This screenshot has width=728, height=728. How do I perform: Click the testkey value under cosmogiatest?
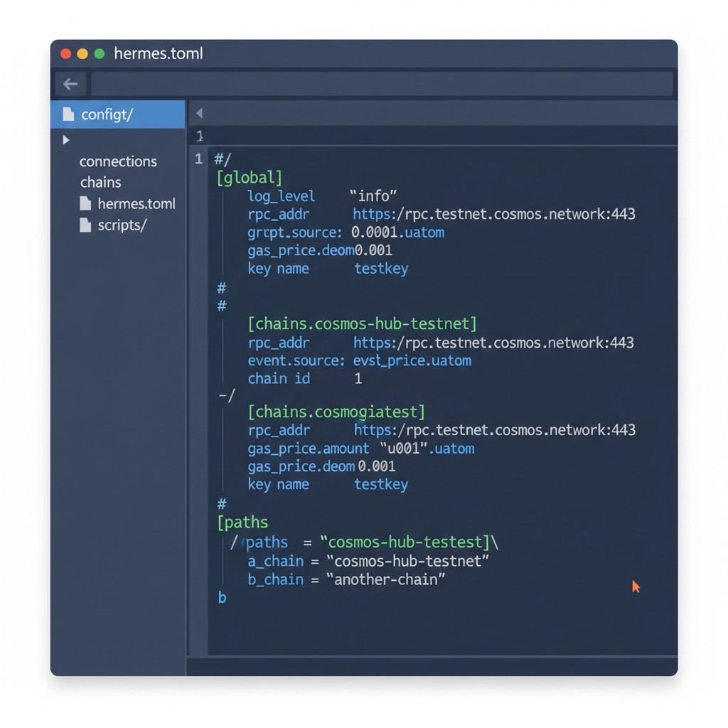382,484
